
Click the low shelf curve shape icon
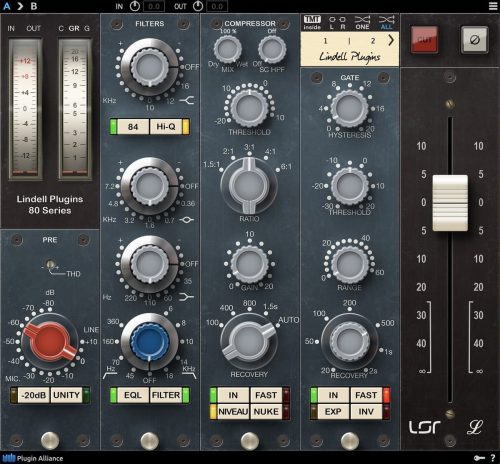[187, 296]
